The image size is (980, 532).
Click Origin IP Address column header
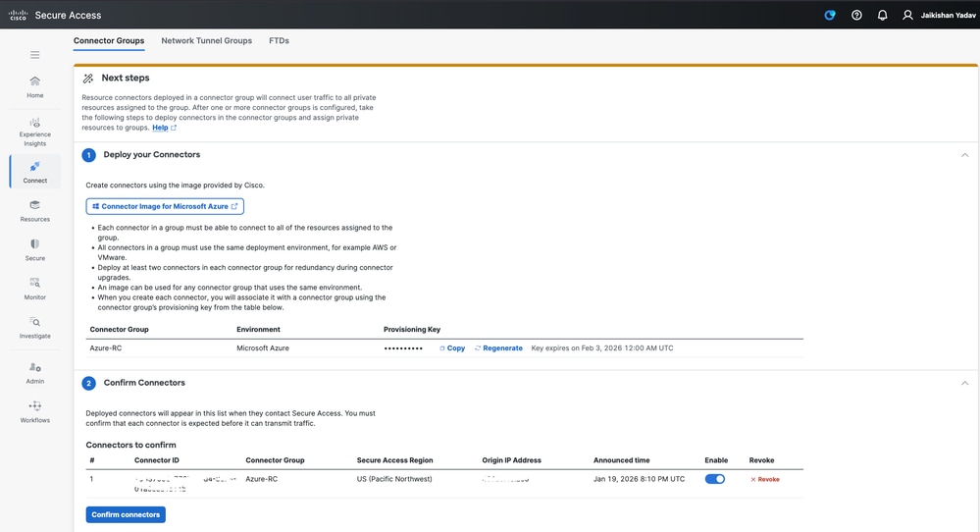[x=511, y=460]
